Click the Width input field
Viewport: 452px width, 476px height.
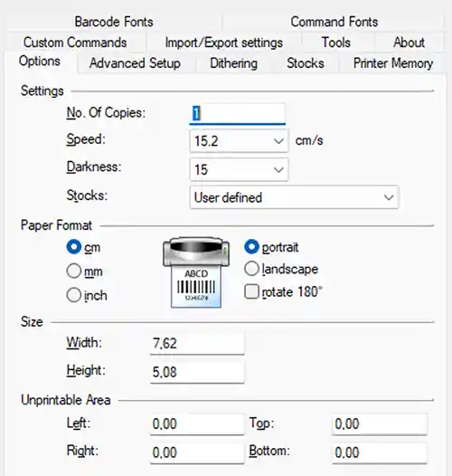point(197,343)
